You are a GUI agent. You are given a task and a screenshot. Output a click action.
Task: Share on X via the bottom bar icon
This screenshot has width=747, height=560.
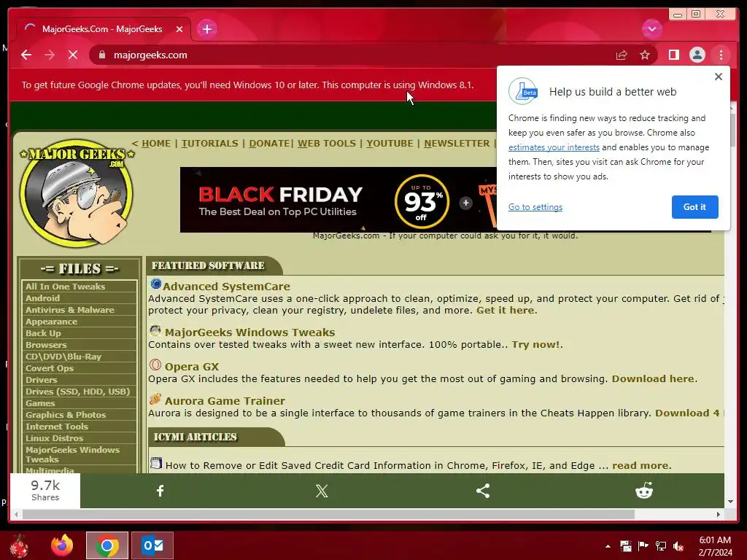click(x=322, y=491)
